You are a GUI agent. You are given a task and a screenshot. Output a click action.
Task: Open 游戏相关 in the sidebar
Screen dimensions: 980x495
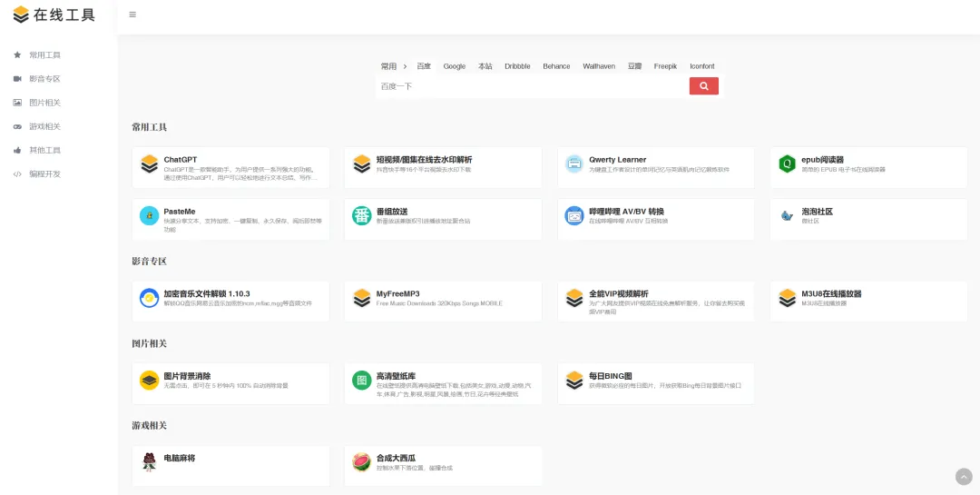pyautogui.click(x=45, y=126)
